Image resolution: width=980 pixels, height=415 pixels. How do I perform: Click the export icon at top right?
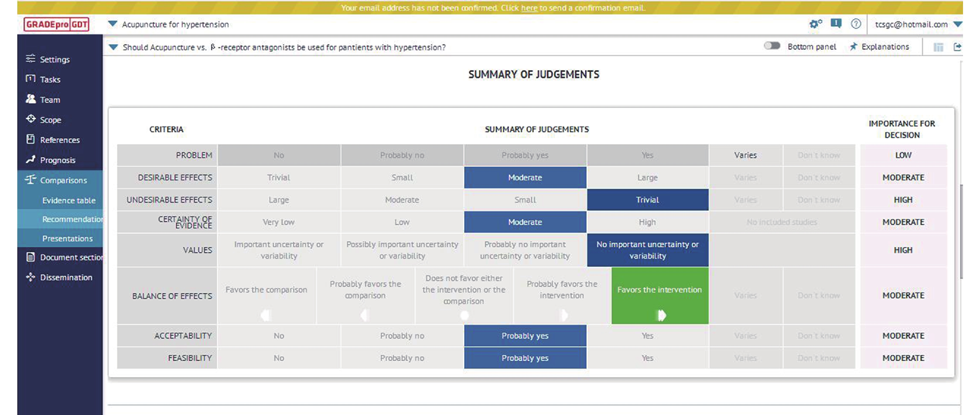pyautogui.click(x=957, y=47)
